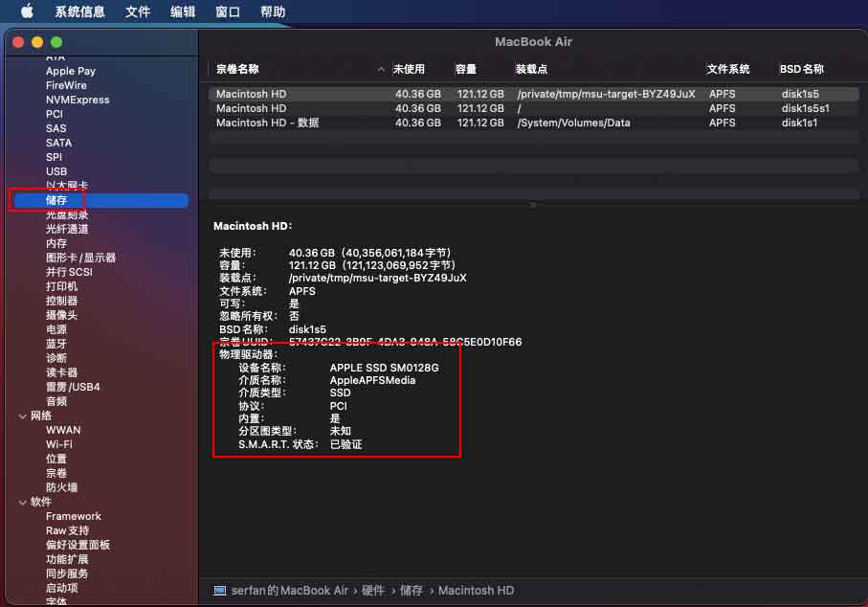Toggle sort arrow on 宗卷名称 column

(x=381, y=70)
